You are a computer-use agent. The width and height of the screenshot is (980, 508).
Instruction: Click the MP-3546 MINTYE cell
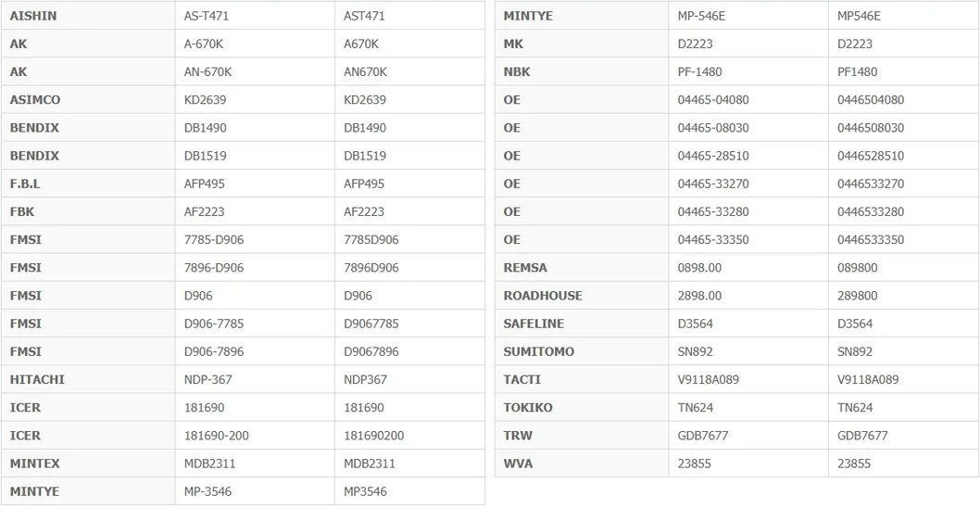pos(255,491)
